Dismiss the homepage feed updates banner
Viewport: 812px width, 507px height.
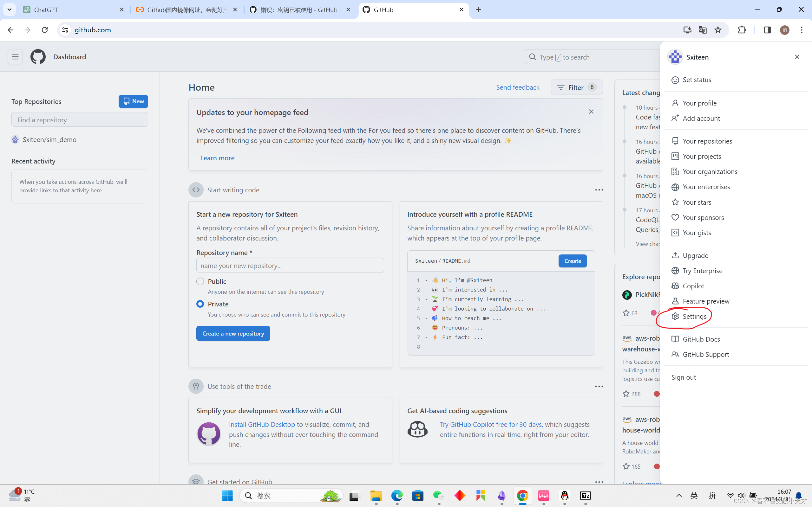[591, 112]
